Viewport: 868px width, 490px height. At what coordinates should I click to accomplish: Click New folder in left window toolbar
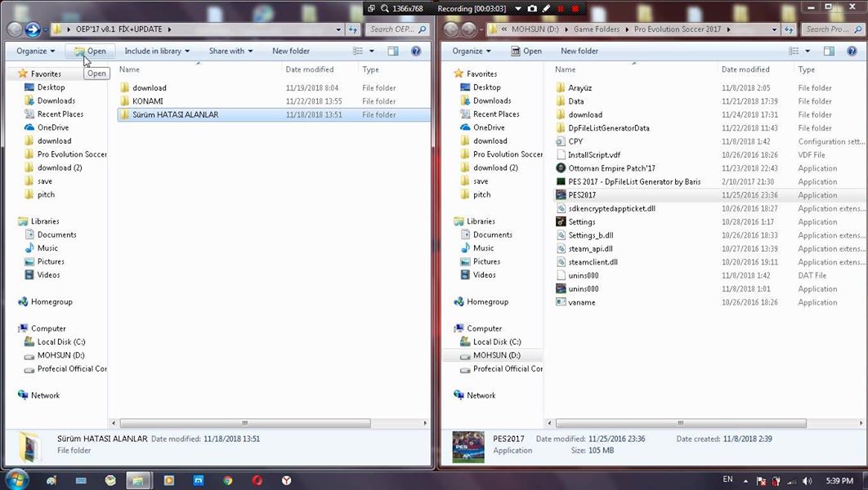pos(291,51)
